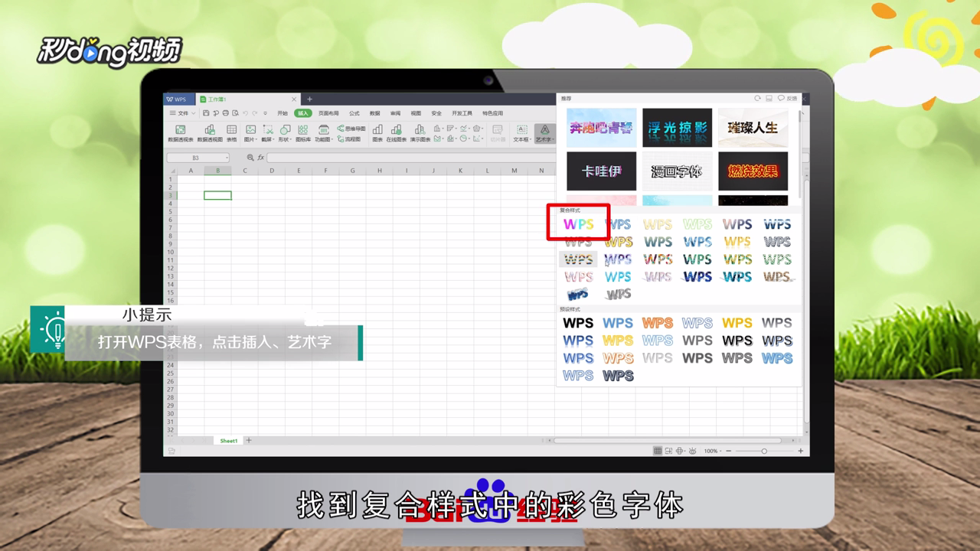This screenshot has width=980, height=551.
Task: Click the 图表 chart icon
Action: tap(377, 133)
